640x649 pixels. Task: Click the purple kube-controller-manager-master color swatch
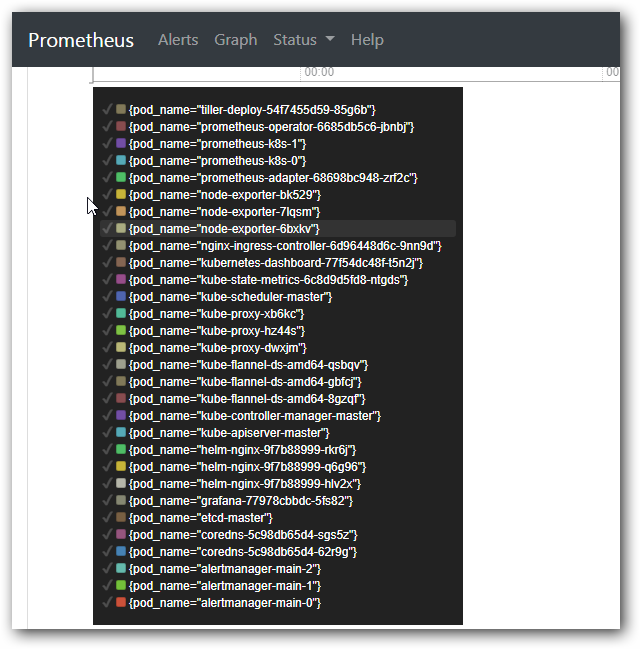point(121,415)
